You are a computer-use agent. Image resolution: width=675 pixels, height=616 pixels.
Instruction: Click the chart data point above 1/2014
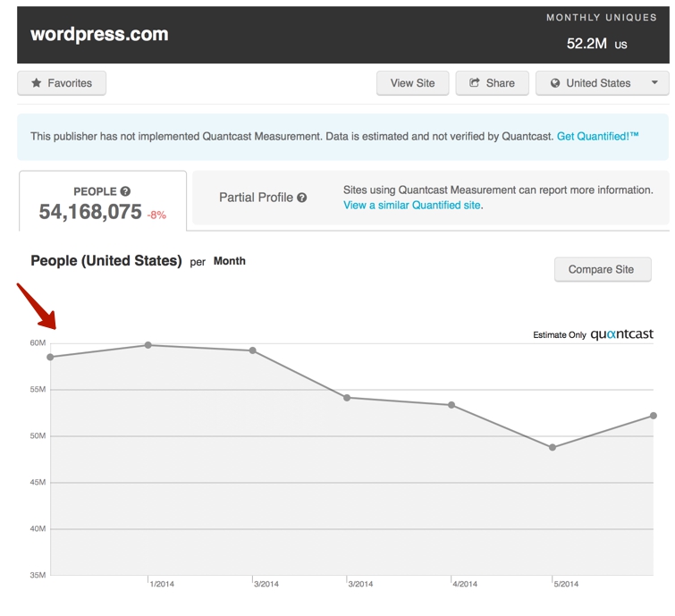(x=148, y=345)
